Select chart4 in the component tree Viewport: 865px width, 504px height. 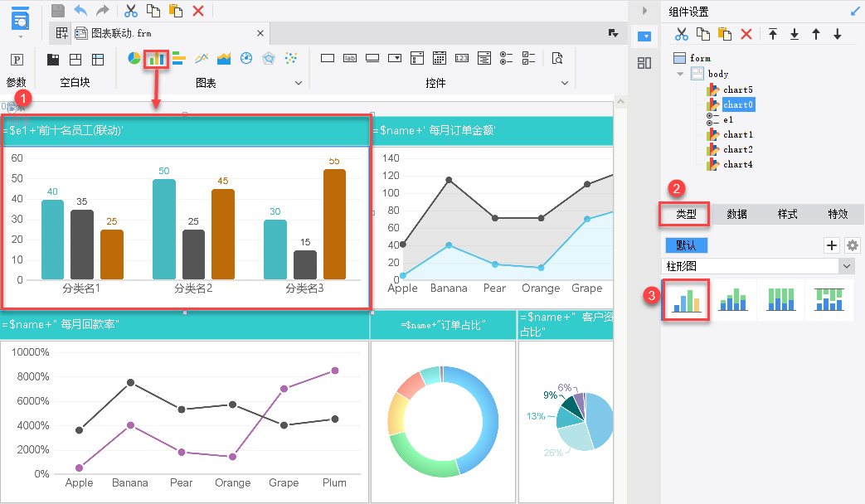point(737,164)
